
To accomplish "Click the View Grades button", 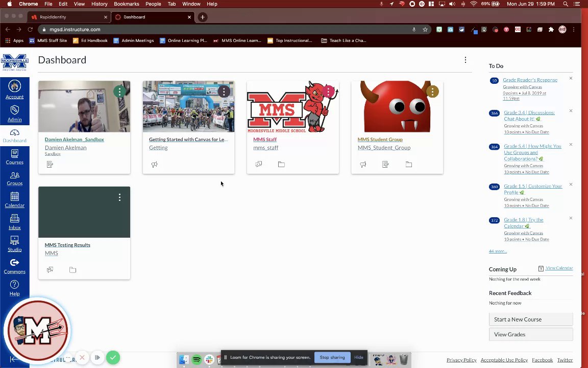I will [x=531, y=334].
